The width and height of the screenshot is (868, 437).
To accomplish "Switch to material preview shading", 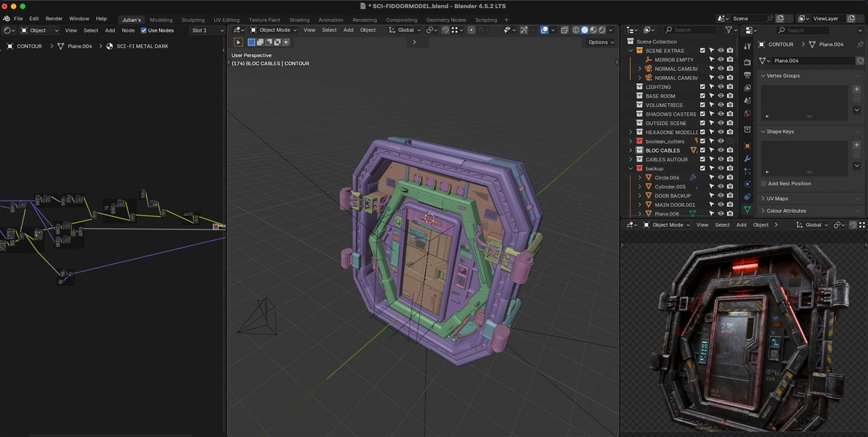I will (x=594, y=30).
